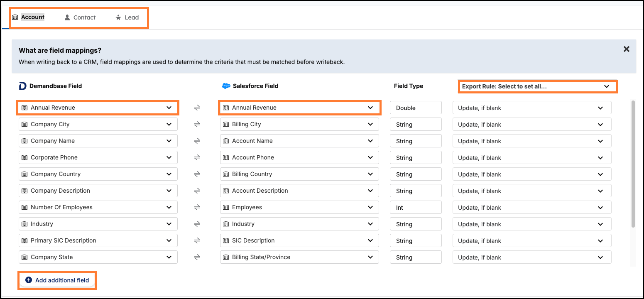Expand the SIC Description Salesforce dropdown

point(299,240)
